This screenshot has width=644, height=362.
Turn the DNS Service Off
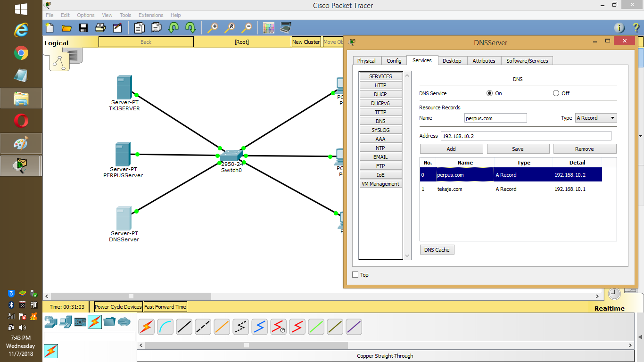[x=556, y=93]
